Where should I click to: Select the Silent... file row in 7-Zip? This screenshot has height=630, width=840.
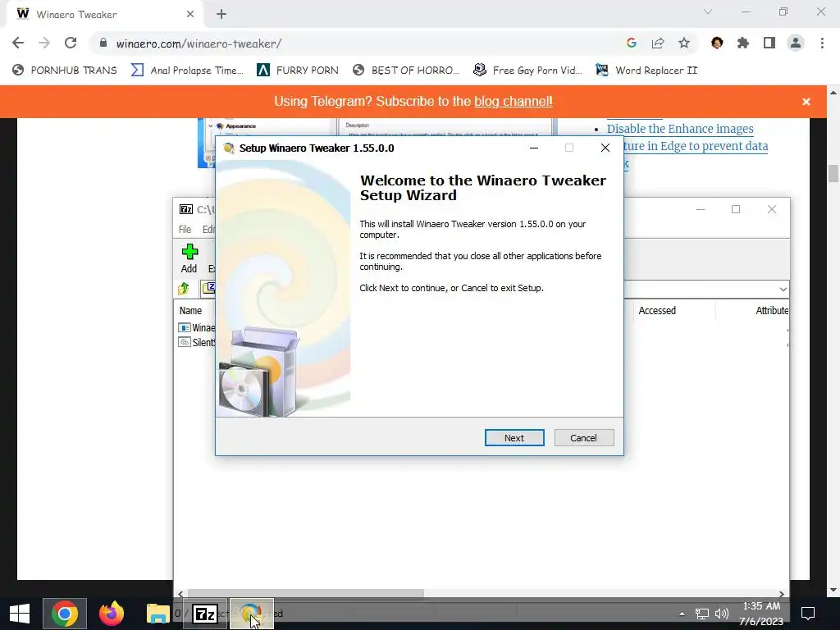click(x=197, y=342)
